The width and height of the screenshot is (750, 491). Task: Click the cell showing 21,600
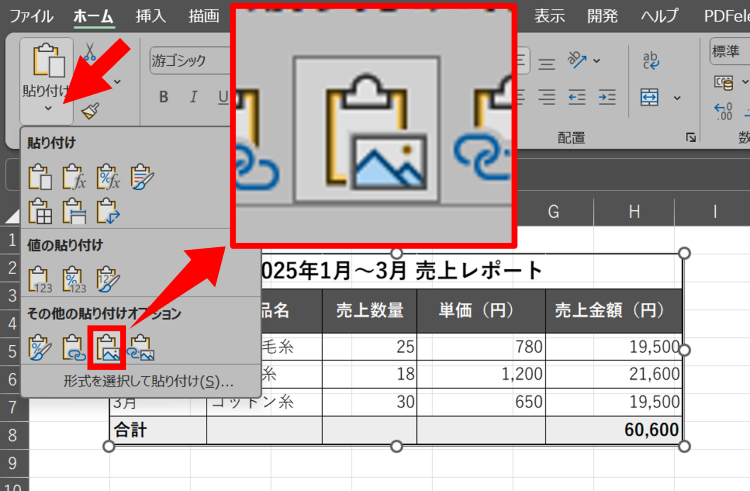[x=614, y=374]
